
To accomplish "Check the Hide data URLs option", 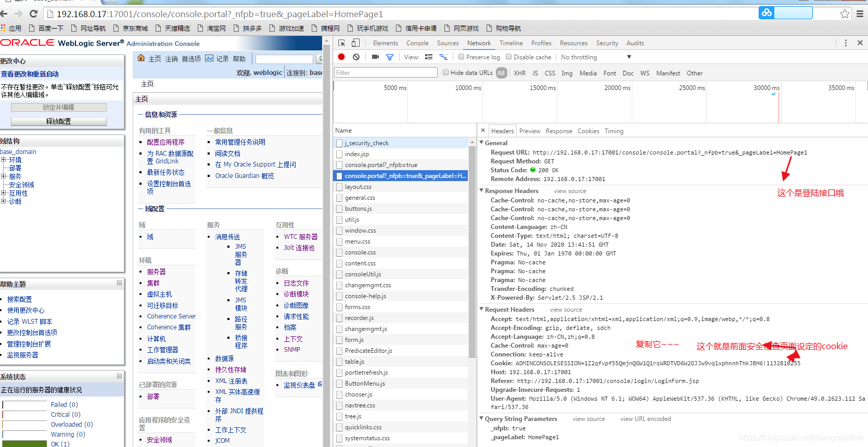I will 445,72.
